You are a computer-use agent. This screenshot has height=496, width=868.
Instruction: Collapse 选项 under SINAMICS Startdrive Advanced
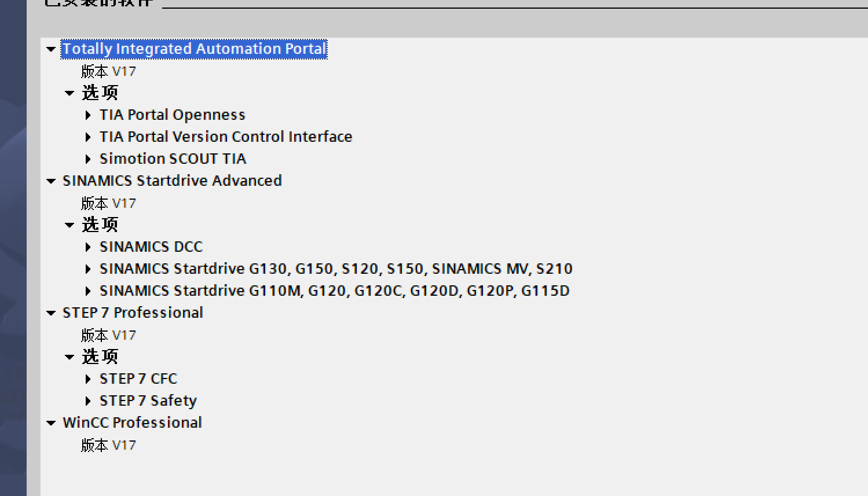[69, 225]
